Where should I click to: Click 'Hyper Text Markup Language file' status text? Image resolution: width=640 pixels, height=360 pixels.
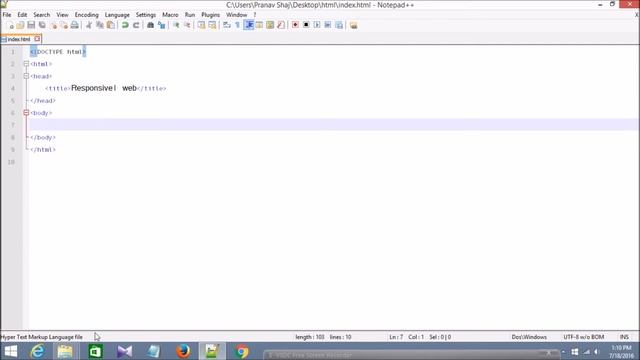(x=42, y=337)
